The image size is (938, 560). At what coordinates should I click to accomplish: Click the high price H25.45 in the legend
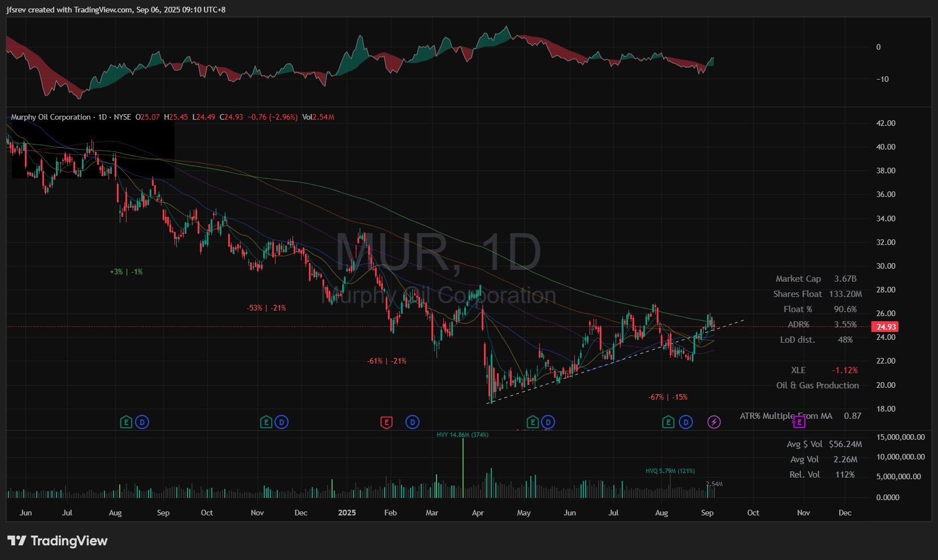pyautogui.click(x=176, y=117)
